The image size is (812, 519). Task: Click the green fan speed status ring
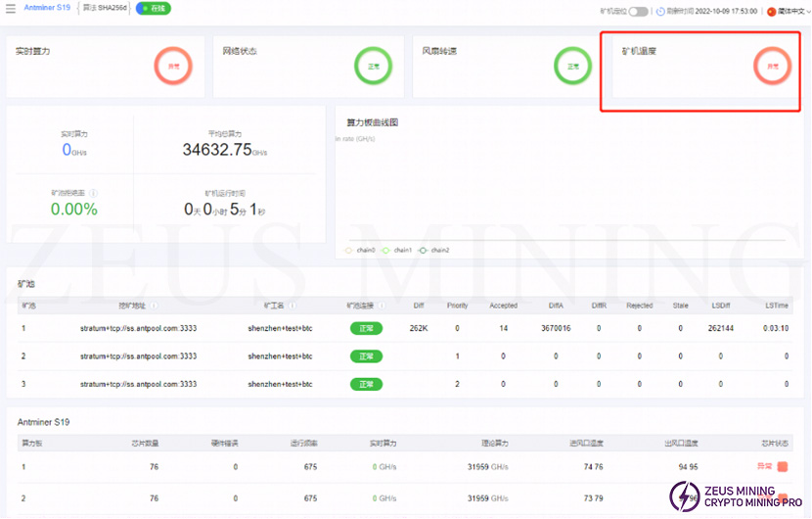tap(572, 67)
